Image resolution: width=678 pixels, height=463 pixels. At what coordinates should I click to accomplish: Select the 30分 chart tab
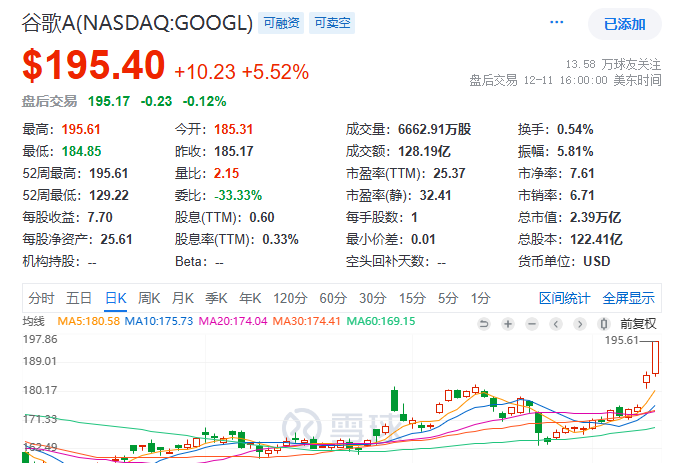(x=372, y=298)
